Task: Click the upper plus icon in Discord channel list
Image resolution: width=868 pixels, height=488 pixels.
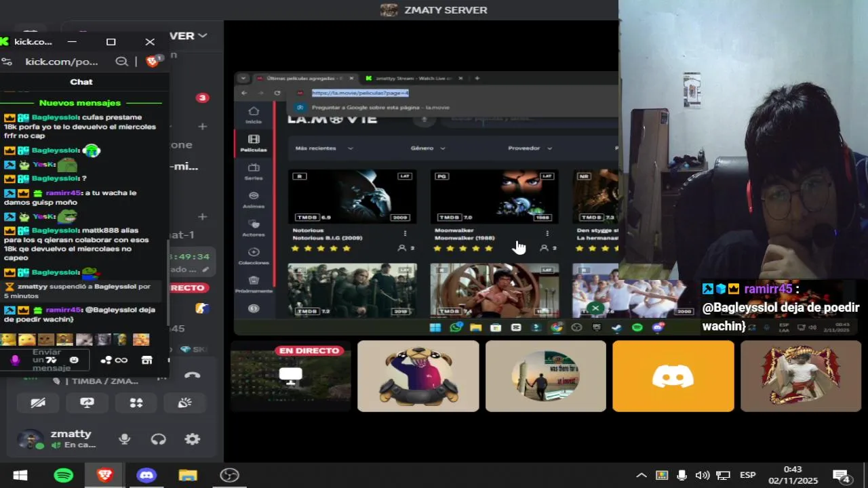Action: point(202,126)
